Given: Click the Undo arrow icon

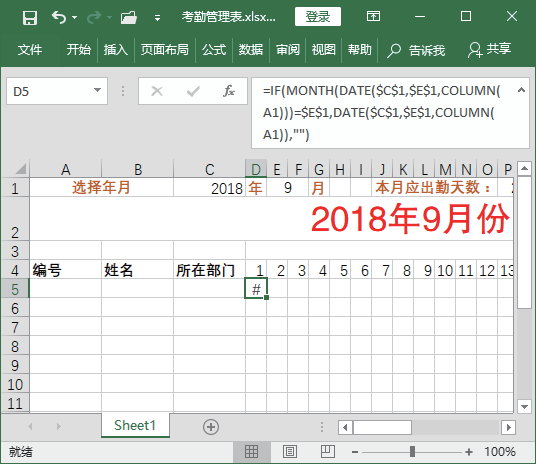Looking at the screenshot, I should coord(58,17).
